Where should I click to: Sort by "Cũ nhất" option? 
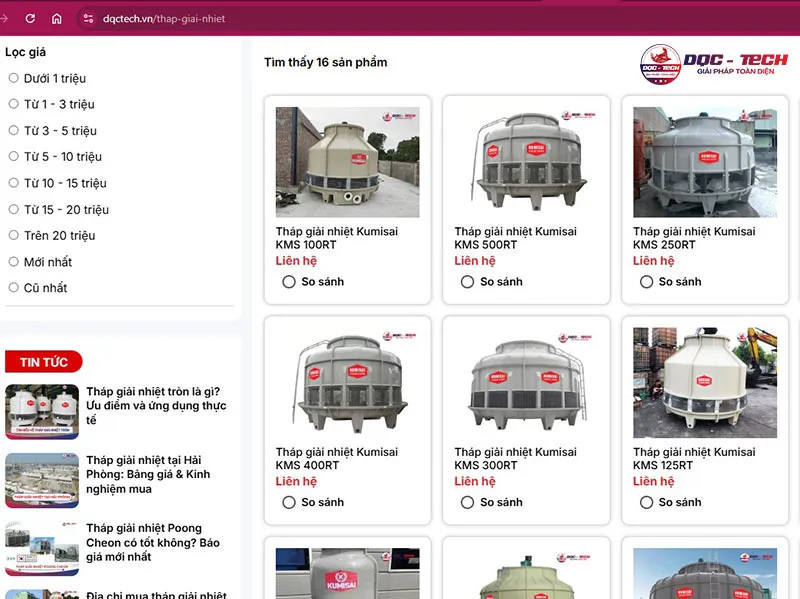click(14, 288)
